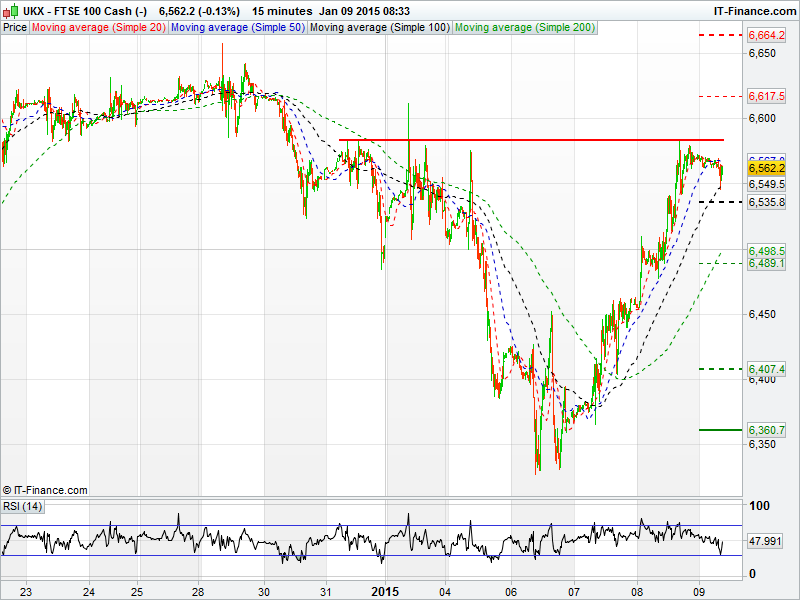The image size is (800, 600).
Task: Select the solid green 6,360.7 level marker
Action: pos(766,430)
